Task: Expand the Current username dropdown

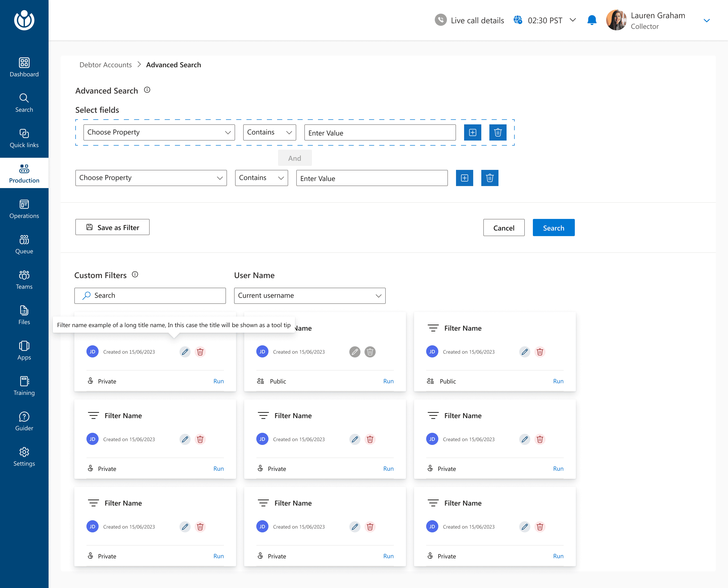Action: pyautogui.click(x=309, y=296)
